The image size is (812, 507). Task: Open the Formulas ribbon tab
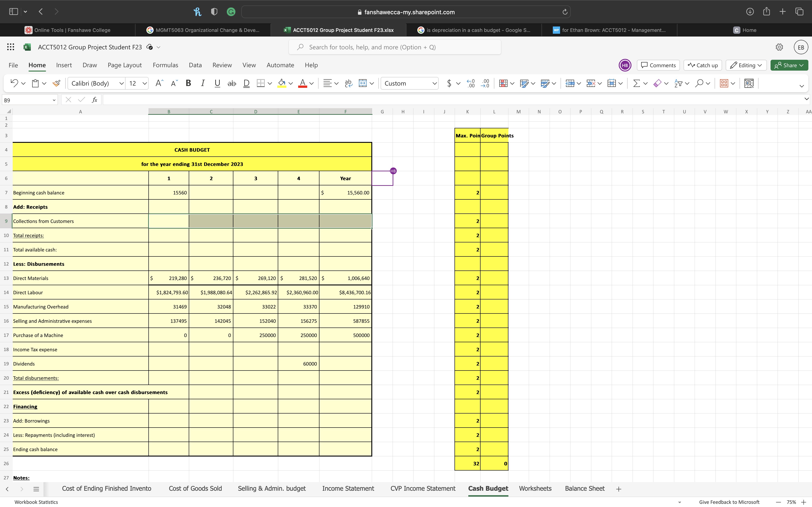tap(165, 65)
